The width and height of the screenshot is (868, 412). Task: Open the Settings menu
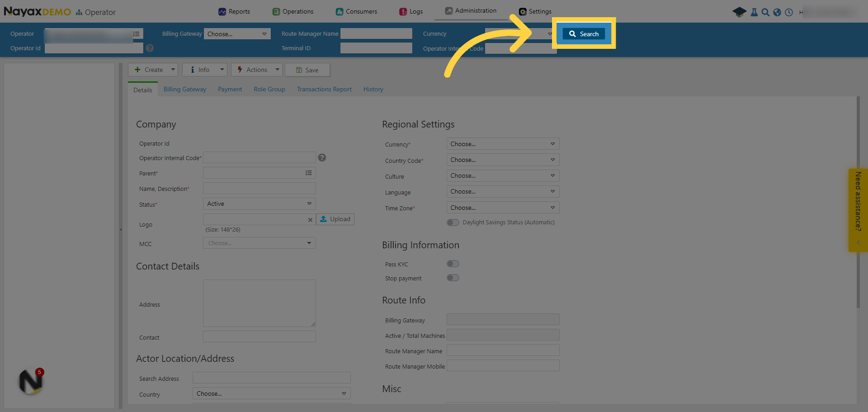[x=535, y=11]
